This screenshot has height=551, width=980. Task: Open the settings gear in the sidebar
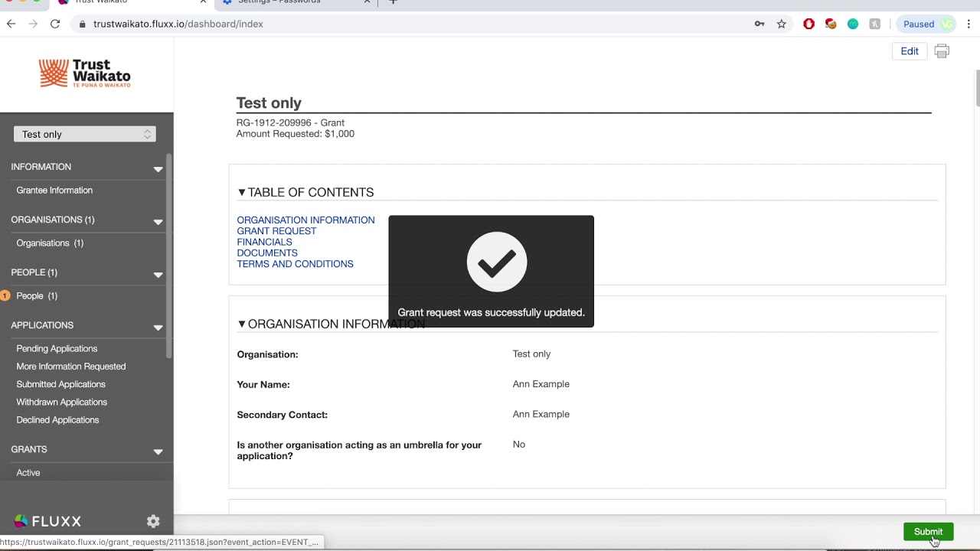tap(153, 521)
